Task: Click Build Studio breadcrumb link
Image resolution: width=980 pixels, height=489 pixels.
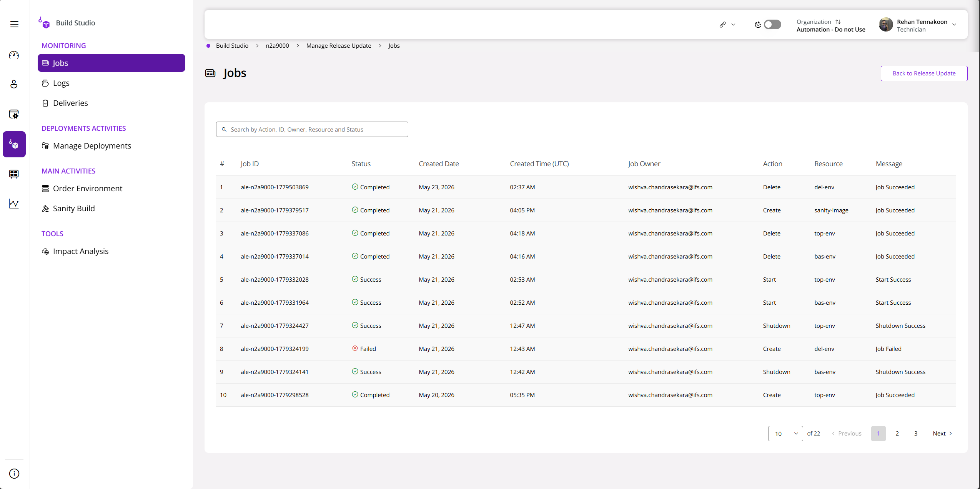Action: (232, 46)
